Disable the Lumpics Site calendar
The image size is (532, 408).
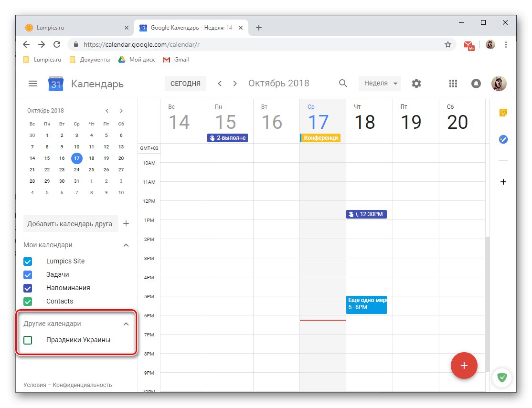[27, 261]
